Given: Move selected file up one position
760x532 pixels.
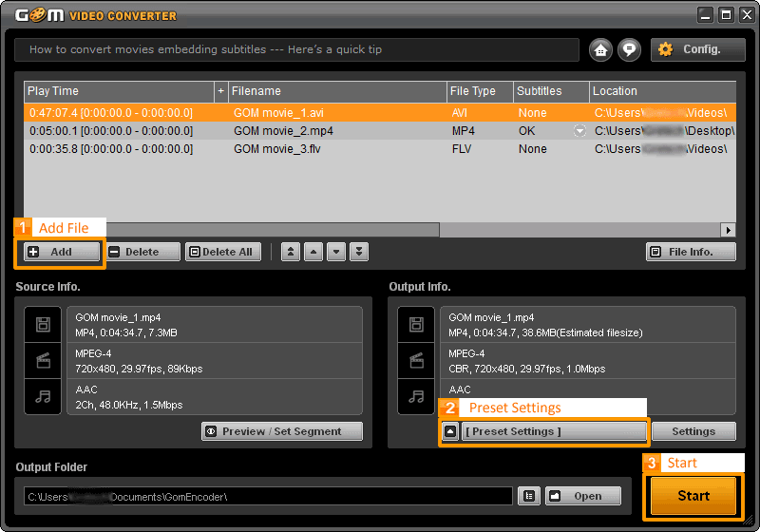Looking at the screenshot, I should (313, 252).
